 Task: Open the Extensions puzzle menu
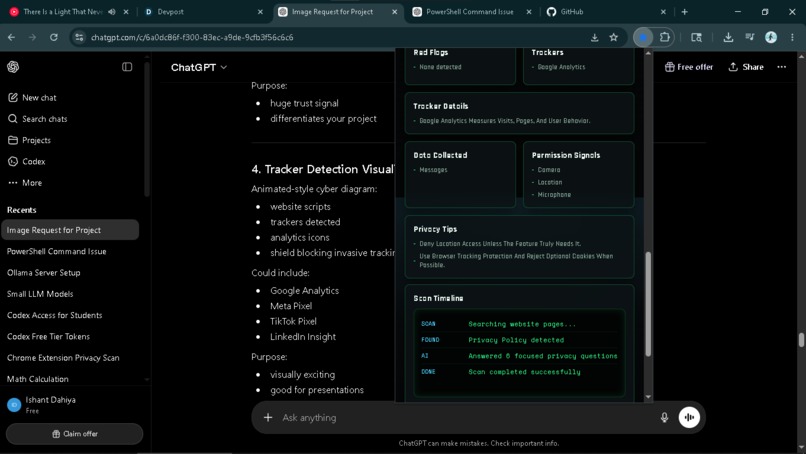[665, 37]
